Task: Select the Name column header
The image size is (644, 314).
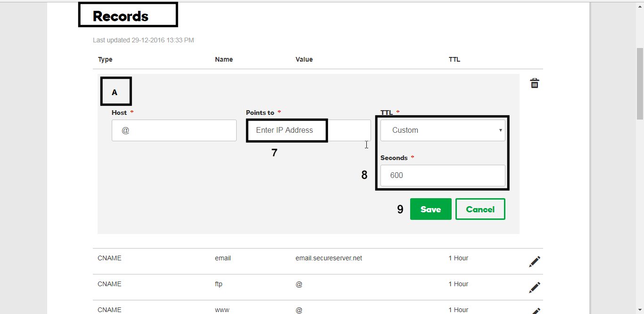Action: click(224, 59)
